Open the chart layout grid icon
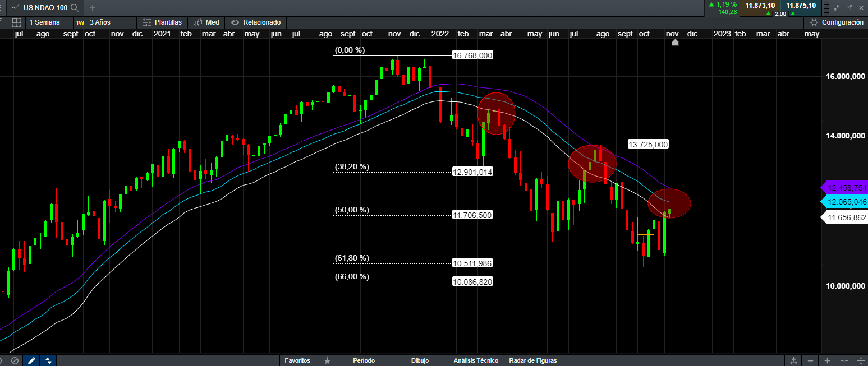 (16, 22)
